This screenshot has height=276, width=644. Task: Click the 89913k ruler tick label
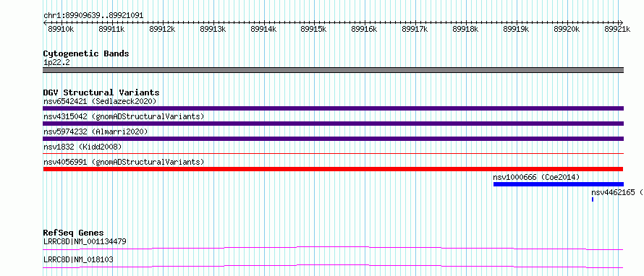(x=213, y=29)
